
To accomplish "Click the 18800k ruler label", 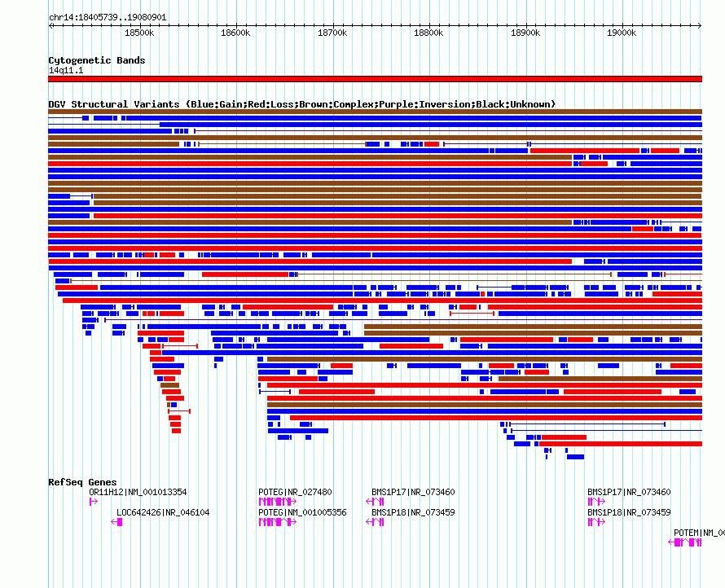I will click(428, 33).
